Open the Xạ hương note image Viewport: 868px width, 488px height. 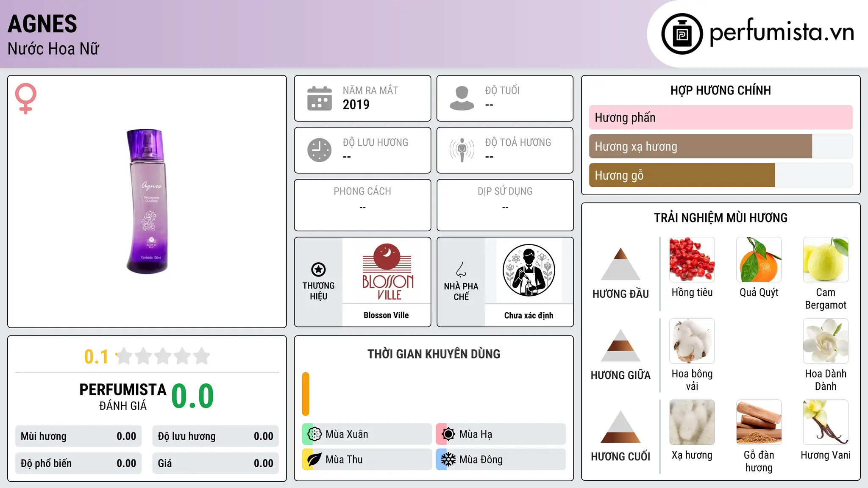point(692,422)
